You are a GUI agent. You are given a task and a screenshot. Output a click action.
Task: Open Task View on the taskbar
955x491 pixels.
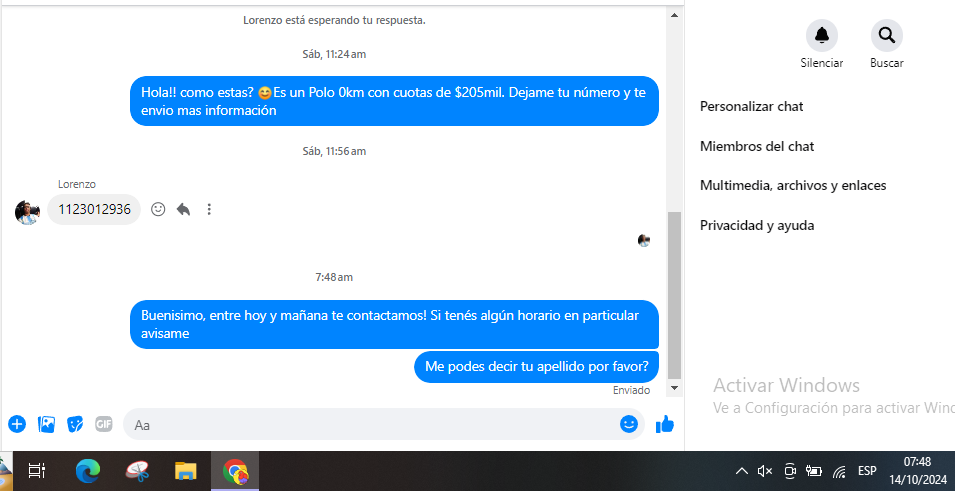pos(37,471)
